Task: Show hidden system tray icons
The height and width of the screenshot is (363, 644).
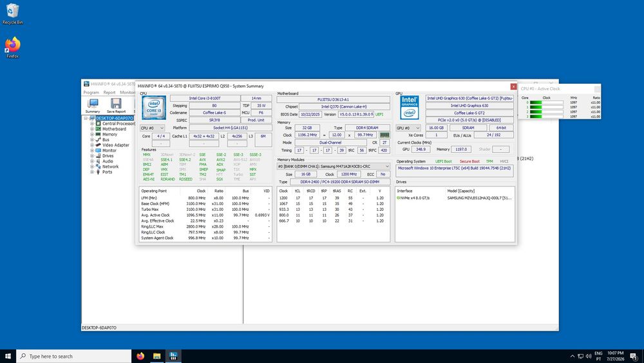Action: [x=572, y=356]
